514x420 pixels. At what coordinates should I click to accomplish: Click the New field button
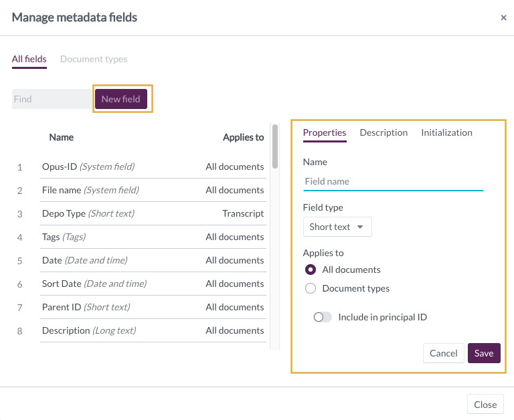pos(121,99)
